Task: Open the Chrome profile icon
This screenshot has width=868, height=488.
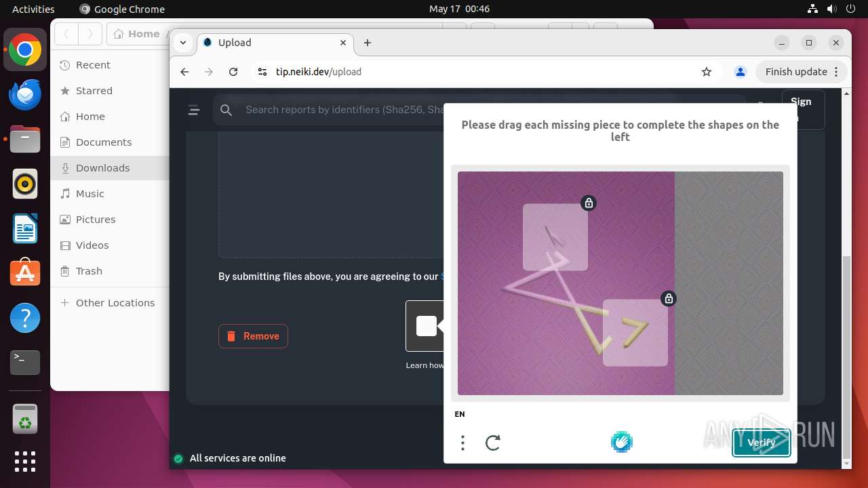Action: pos(741,72)
